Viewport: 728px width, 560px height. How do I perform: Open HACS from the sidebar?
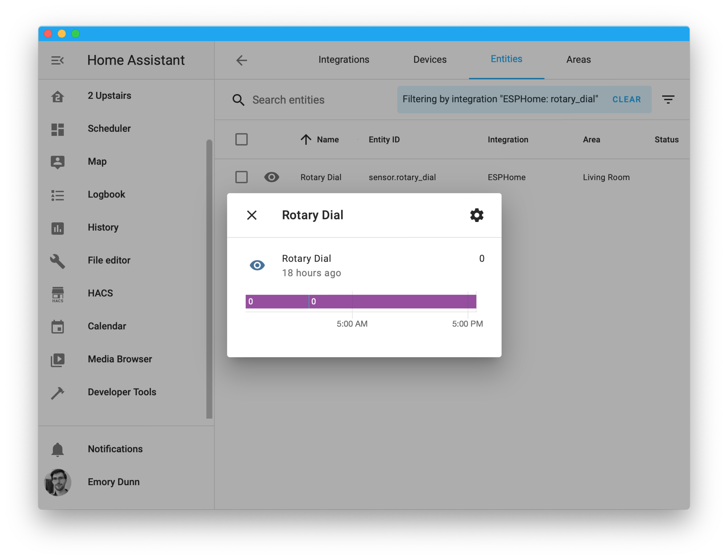[x=57, y=294]
